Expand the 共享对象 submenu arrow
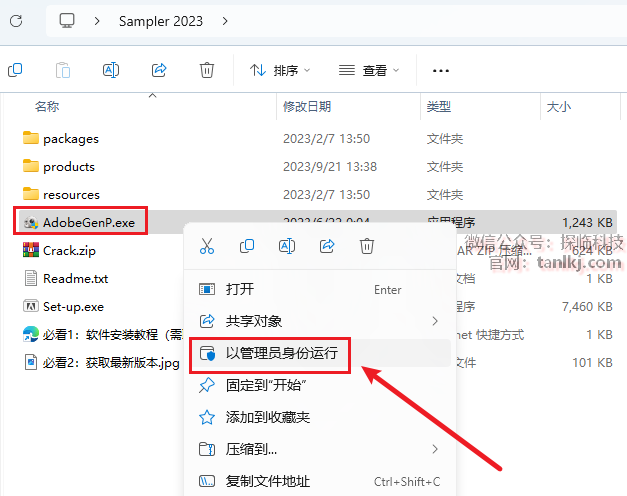This screenshot has height=496, width=627. [435, 321]
